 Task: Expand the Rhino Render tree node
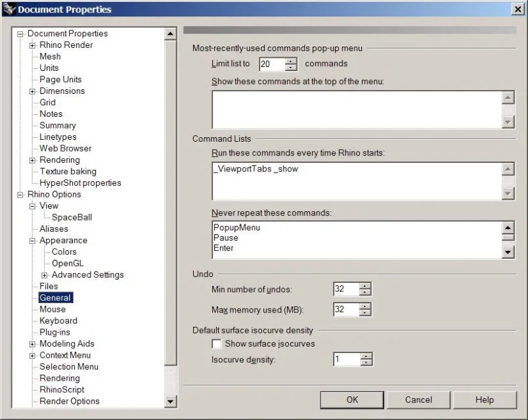(x=32, y=45)
